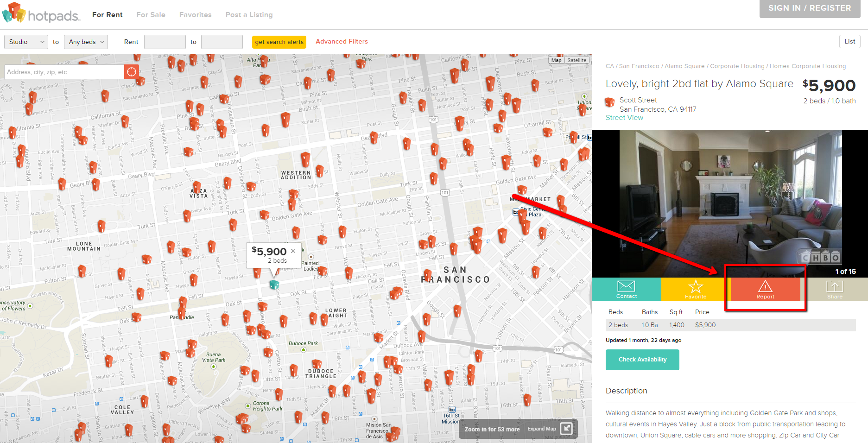Open the Alamo Square breadcrumb link
Screen dimensions: 868x443
pos(684,66)
